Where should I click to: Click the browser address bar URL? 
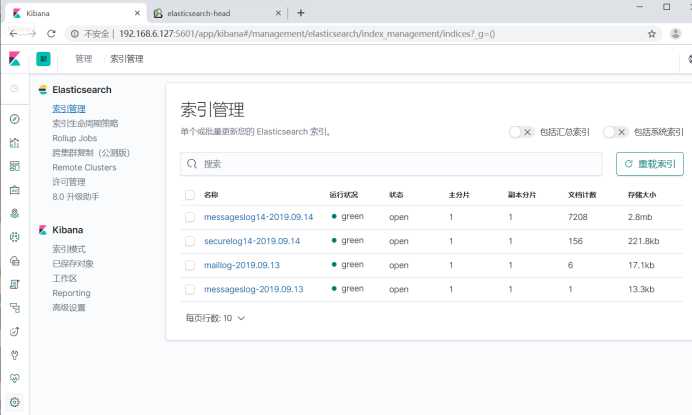[307, 34]
